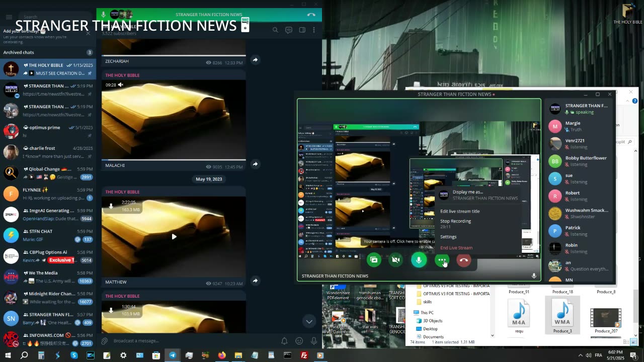644x362 pixels.
Task: Toggle screen sharing in live stream
Action: point(374,260)
